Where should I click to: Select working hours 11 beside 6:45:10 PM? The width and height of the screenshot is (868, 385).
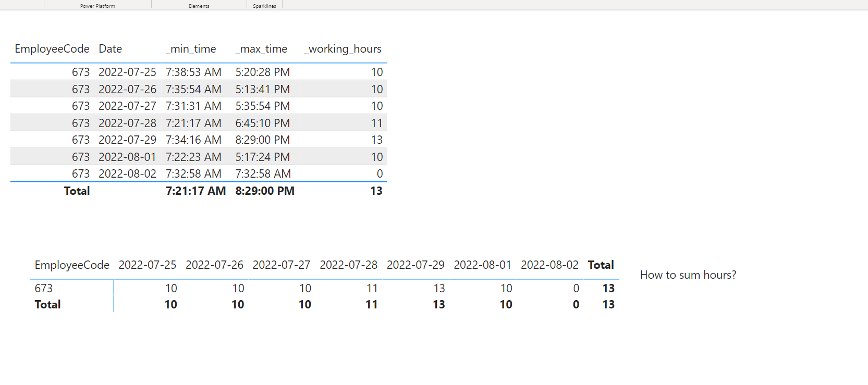pos(377,123)
